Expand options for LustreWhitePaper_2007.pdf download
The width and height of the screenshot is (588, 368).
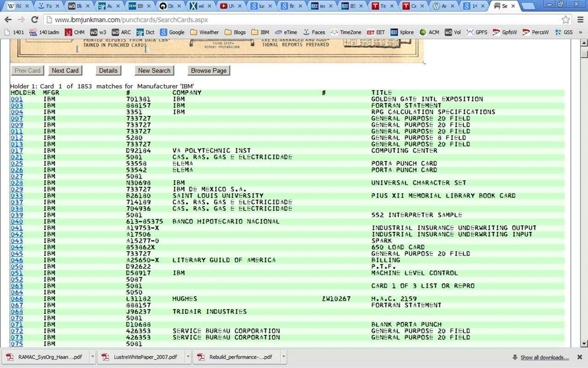pos(186,357)
